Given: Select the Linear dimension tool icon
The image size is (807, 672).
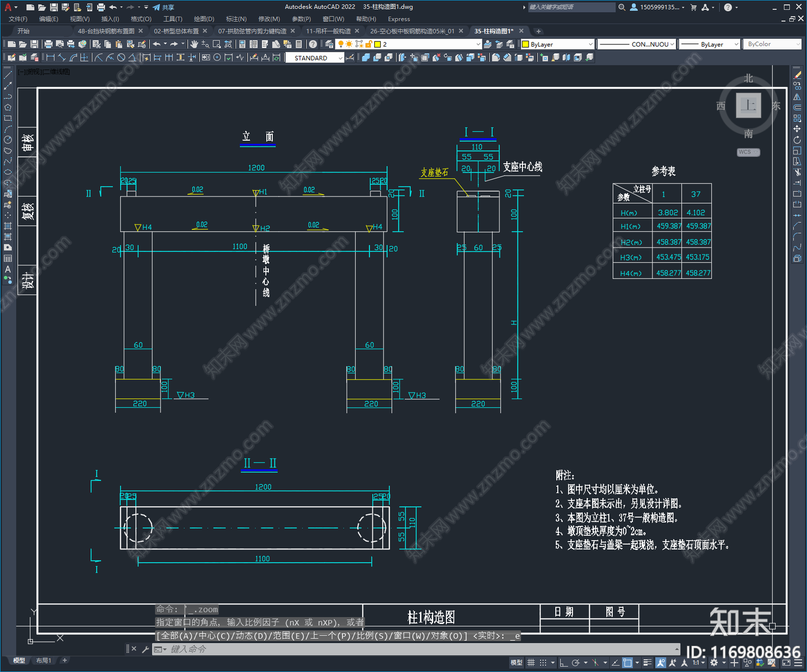Looking at the screenshot, I should click(50, 58).
